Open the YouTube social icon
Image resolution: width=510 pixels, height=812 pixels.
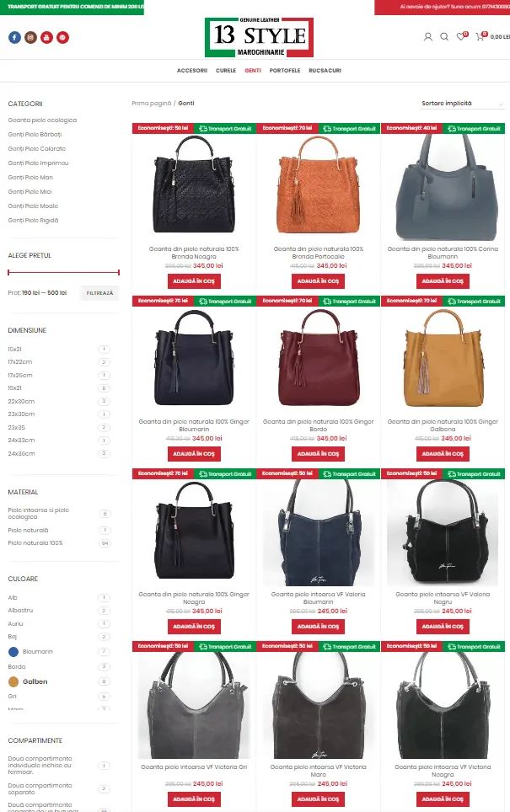click(46, 37)
